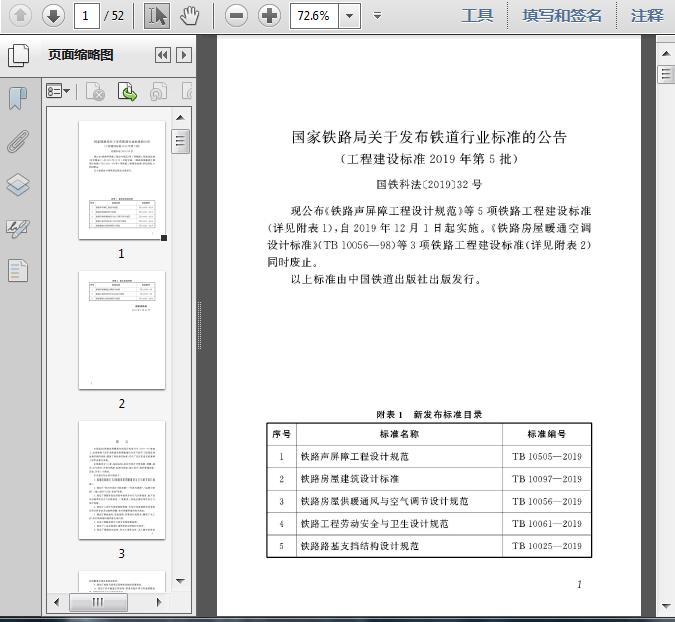Click thumbnail panel vertical scroll handle
Image resolution: width=675 pixels, height=622 pixels.
(180, 141)
